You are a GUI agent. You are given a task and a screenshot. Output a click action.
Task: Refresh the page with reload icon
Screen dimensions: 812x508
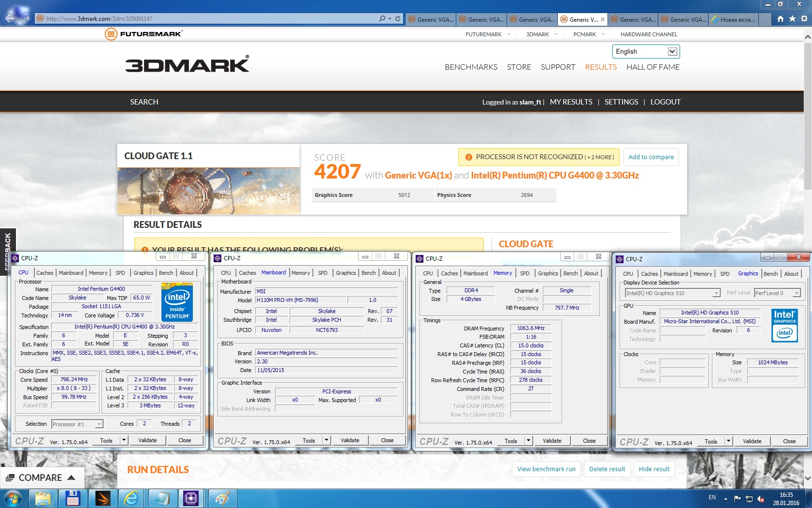398,18
